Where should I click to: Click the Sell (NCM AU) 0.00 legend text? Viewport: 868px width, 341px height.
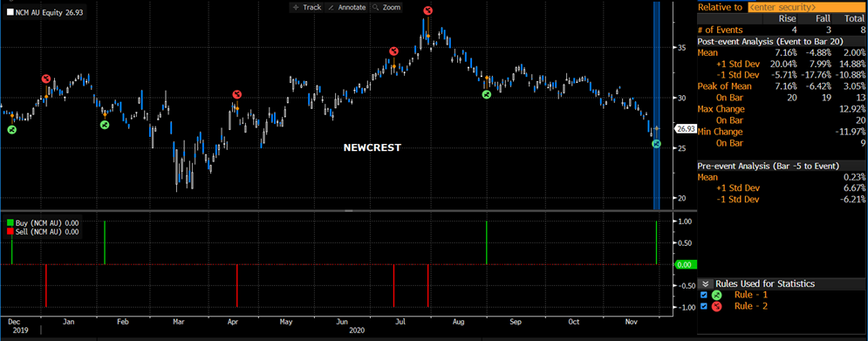pos(46,232)
